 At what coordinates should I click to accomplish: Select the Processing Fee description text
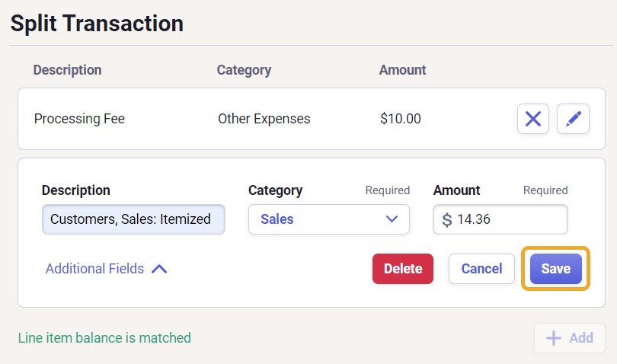tap(79, 119)
